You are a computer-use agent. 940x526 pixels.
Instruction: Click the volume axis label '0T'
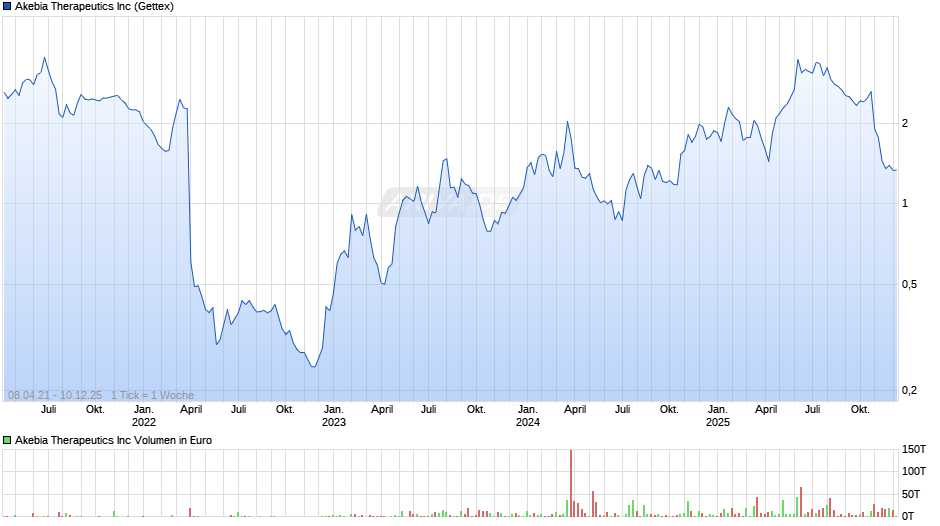click(908, 516)
